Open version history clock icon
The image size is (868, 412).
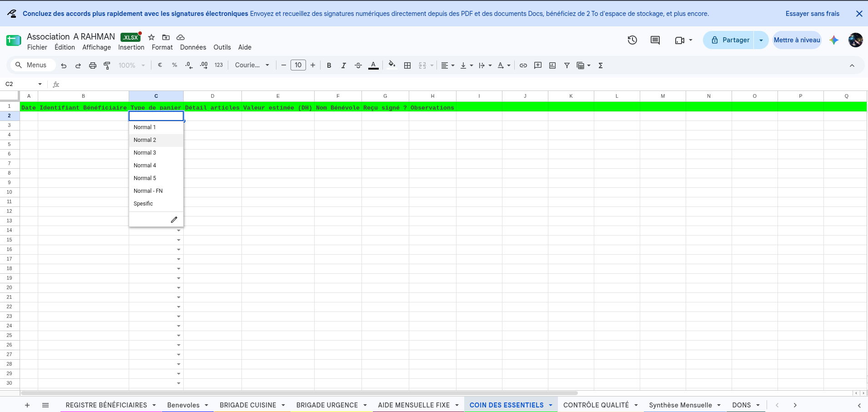632,40
